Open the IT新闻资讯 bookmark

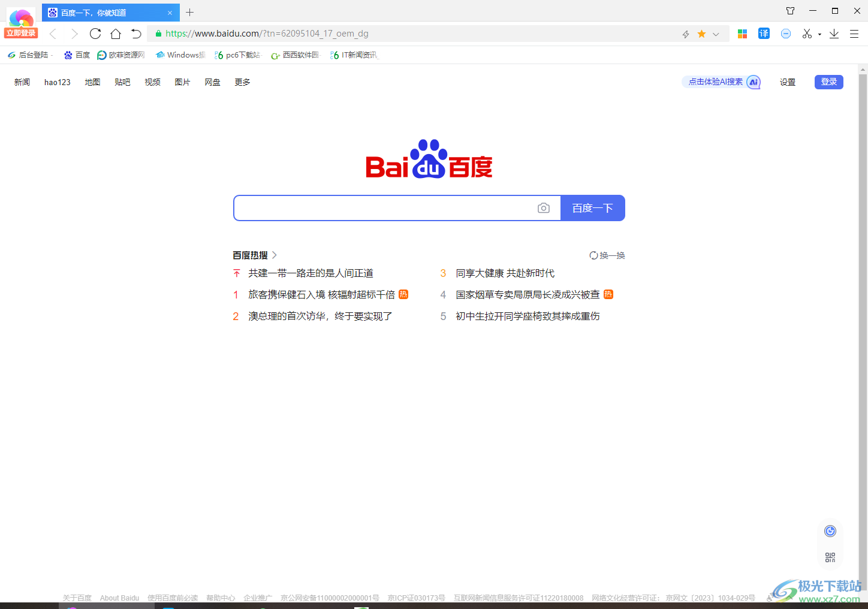point(354,55)
